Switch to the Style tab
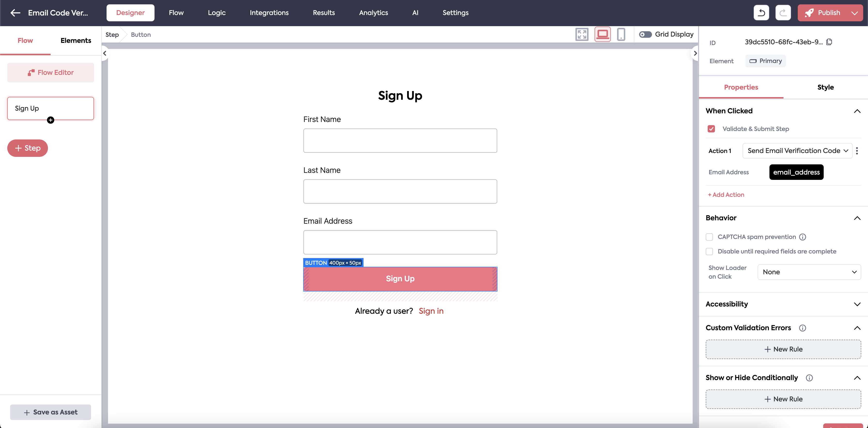This screenshot has height=428, width=868. point(825,87)
